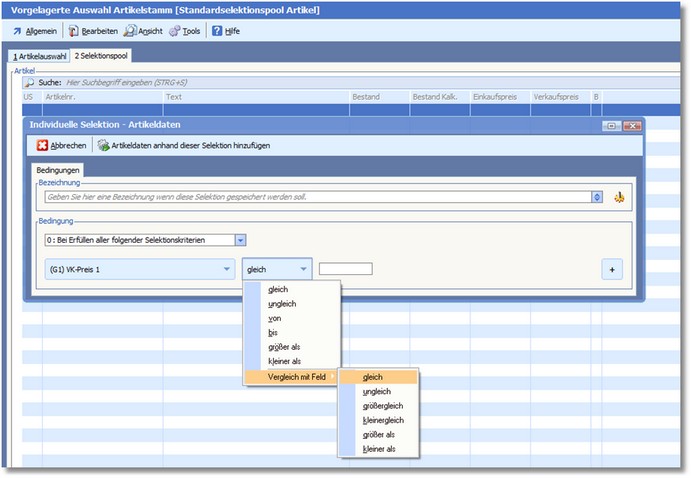This screenshot has height=478, width=691.
Task: Open the Selektionskriterien condition dropdown
Action: point(240,240)
